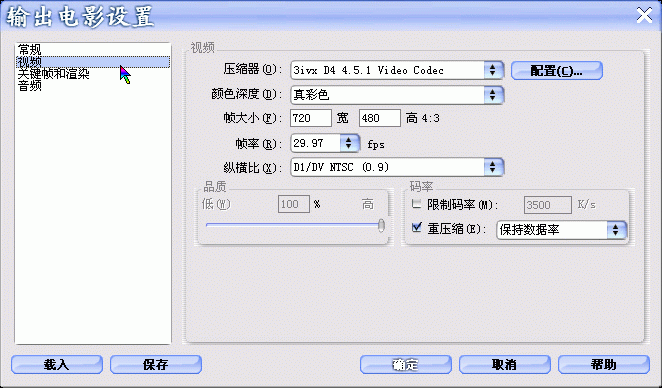The height and width of the screenshot is (388, 662).
Task: Confirm with the 确定 button
Action: click(406, 364)
